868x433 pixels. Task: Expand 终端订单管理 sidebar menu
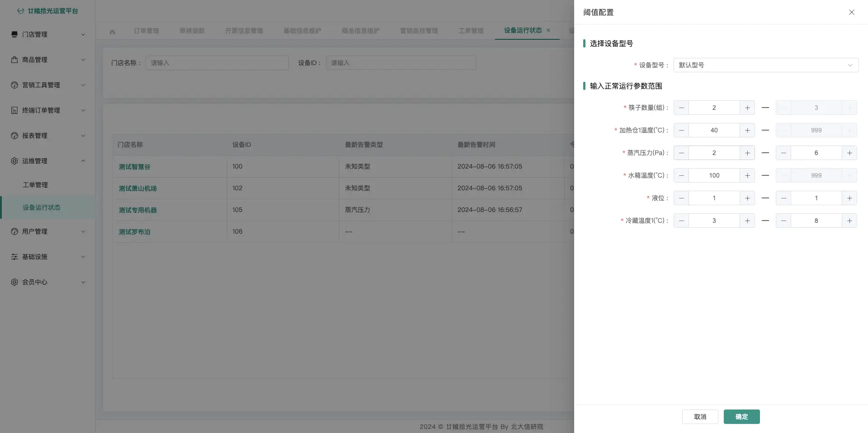click(x=47, y=110)
